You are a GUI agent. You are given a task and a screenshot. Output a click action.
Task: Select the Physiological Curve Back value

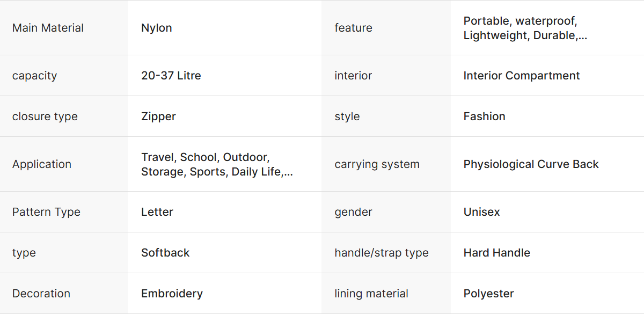pyautogui.click(x=531, y=164)
